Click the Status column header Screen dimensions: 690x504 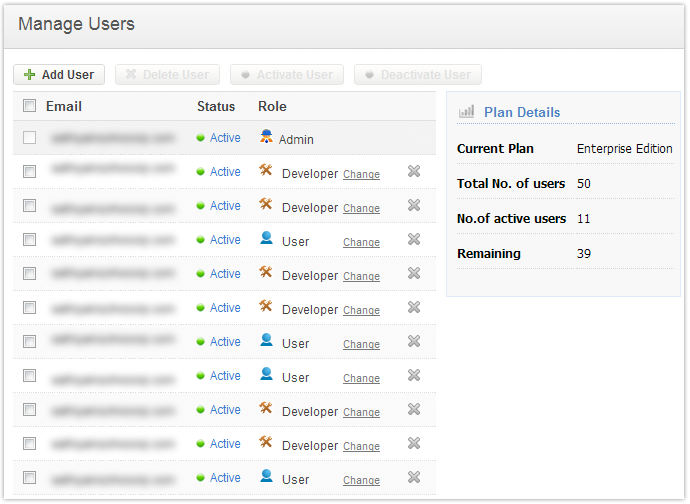coord(216,106)
